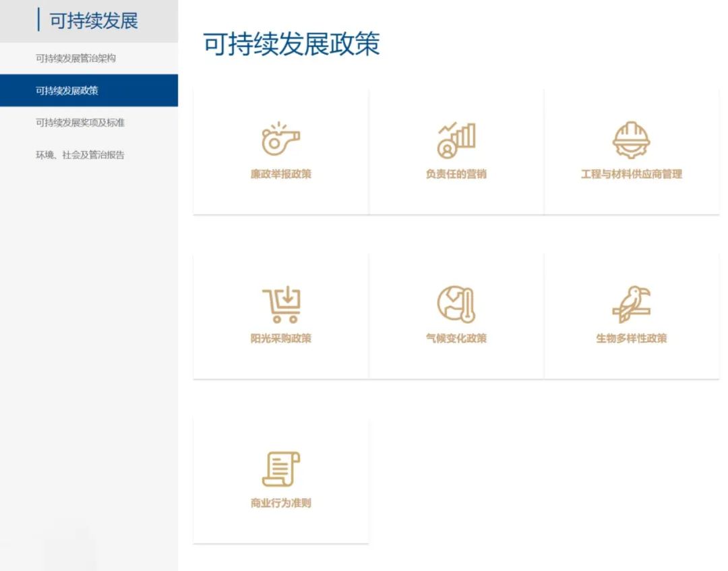Click the 可持续发展政策 page heading
Screen dimensions: 728x571
(x=291, y=44)
